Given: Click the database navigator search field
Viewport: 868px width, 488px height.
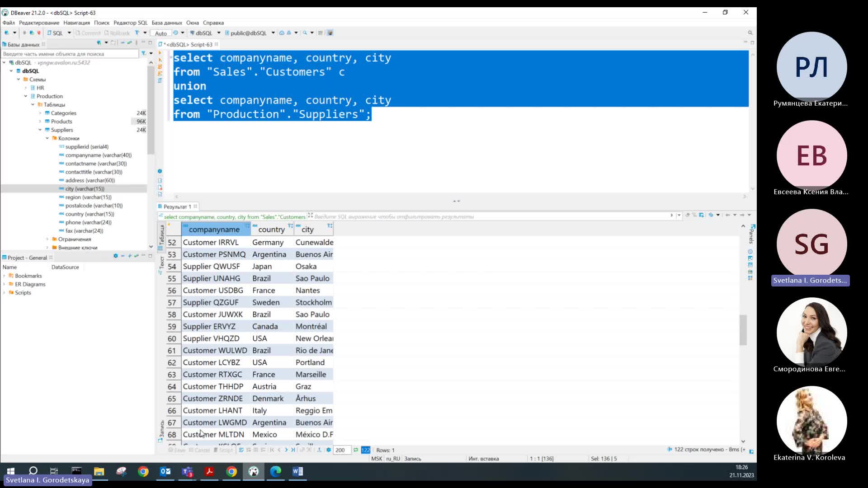Looking at the screenshot, I should pyautogui.click(x=70, y=54).
